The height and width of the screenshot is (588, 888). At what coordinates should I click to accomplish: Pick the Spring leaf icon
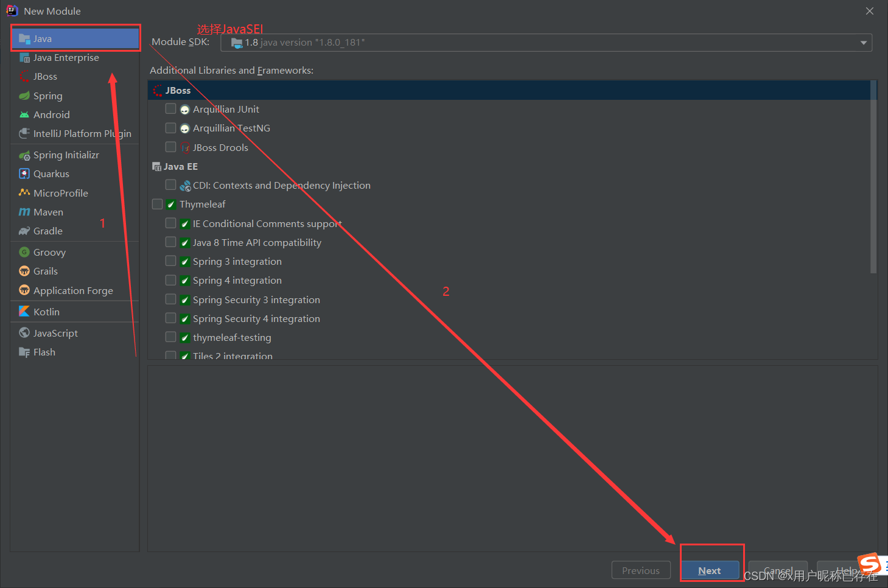tap(24, 96)
